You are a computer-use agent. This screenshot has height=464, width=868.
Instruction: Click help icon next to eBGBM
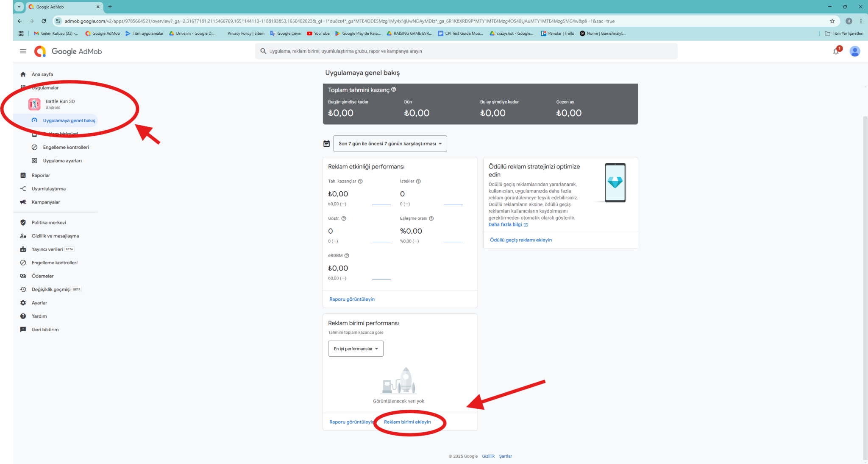pyautogui.click(x=347, y=256)
